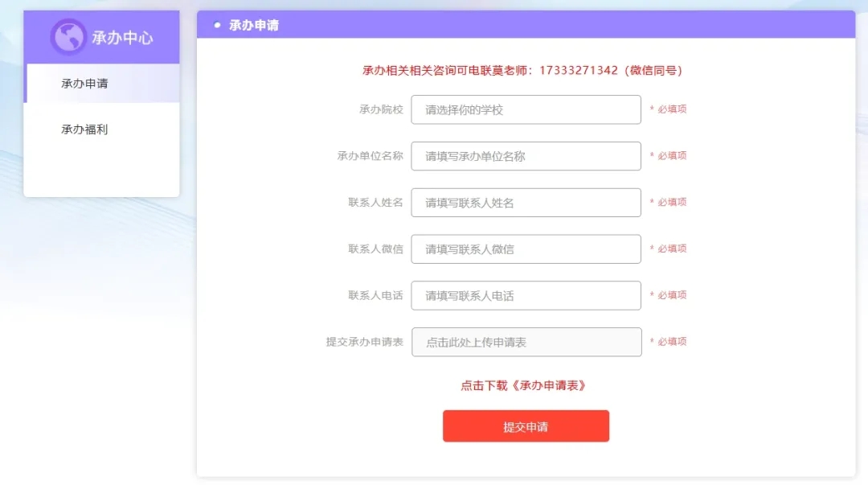Screen dimensions: 868x485
Task: Click the red 提交申请 button
Action: [x=526, y=426]
